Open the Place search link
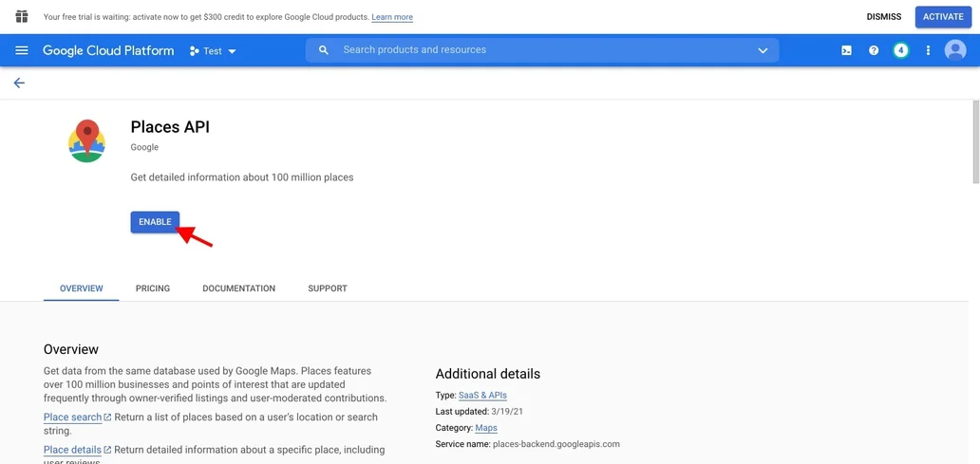980x464 pixels. [72, 417]
